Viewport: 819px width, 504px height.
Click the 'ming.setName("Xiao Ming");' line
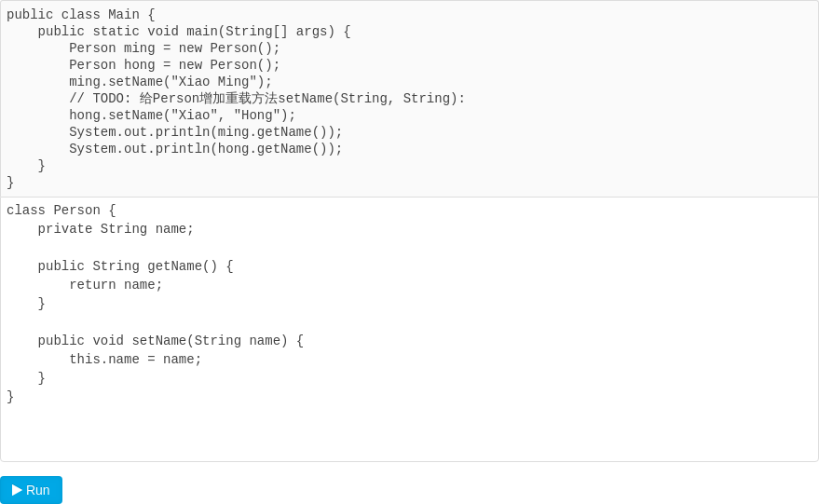pos(171,81)
